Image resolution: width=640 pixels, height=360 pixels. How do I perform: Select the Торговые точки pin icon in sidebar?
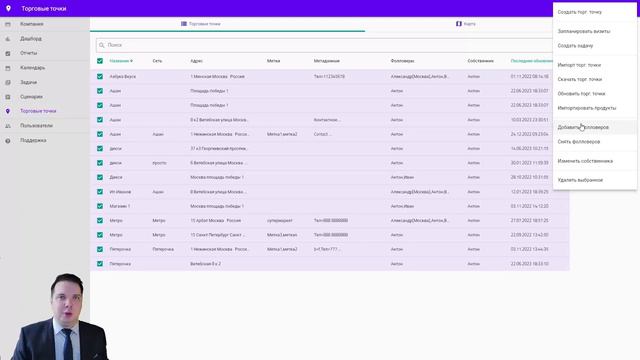click(8, 111)
